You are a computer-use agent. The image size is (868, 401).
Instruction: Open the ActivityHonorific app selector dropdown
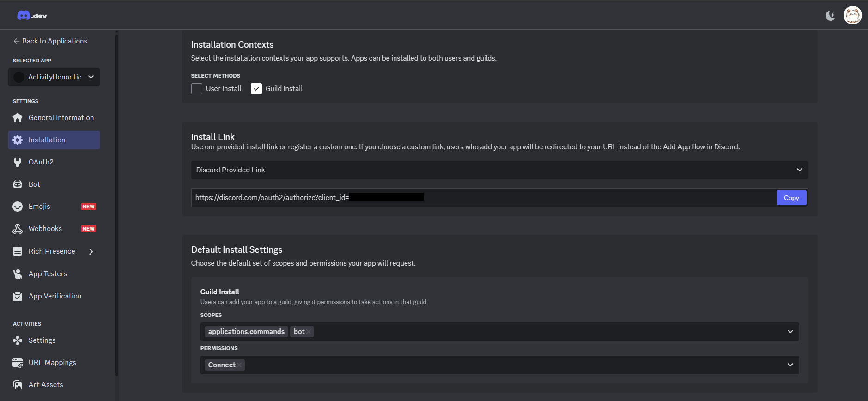coord(54,77)
